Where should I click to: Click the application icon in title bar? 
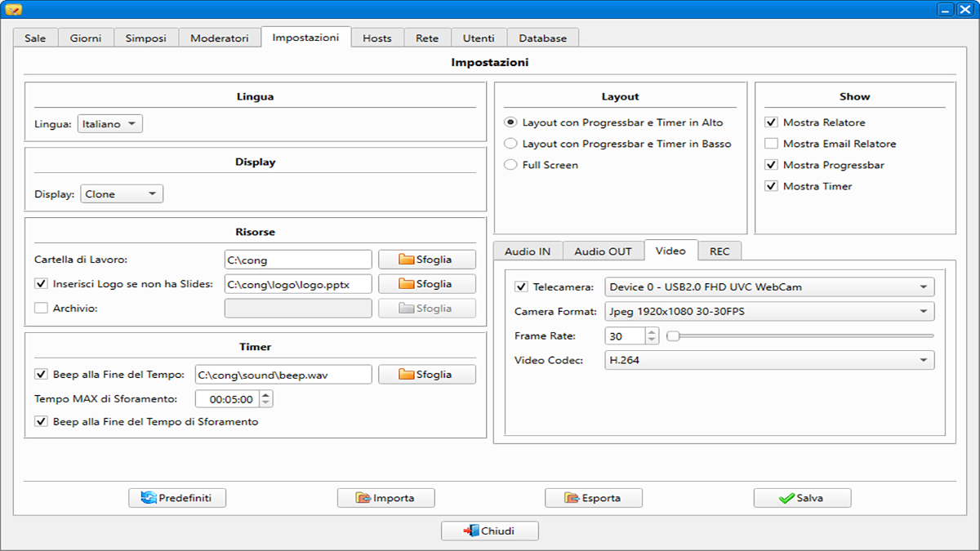pyautogui.click(x=13, y=10)
